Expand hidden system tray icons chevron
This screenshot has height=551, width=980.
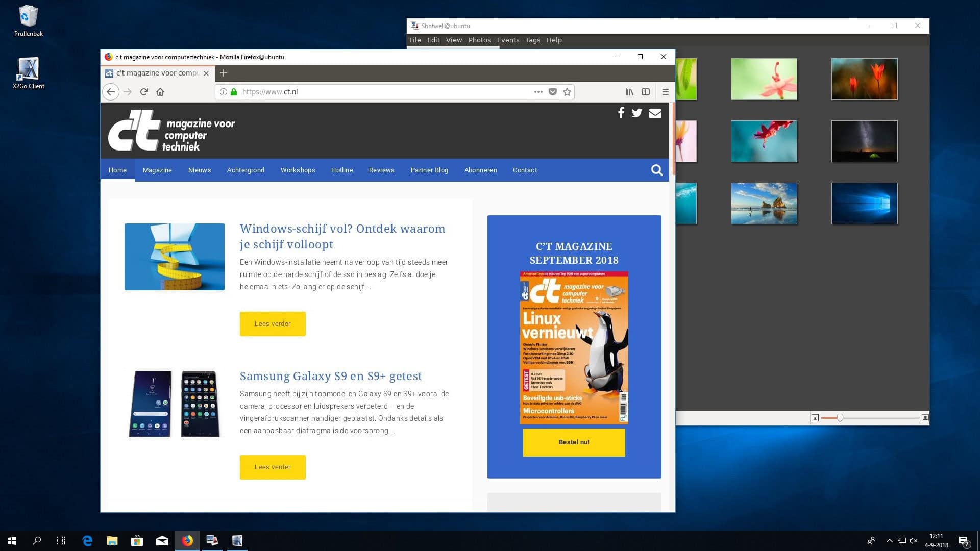coord(889,541)
